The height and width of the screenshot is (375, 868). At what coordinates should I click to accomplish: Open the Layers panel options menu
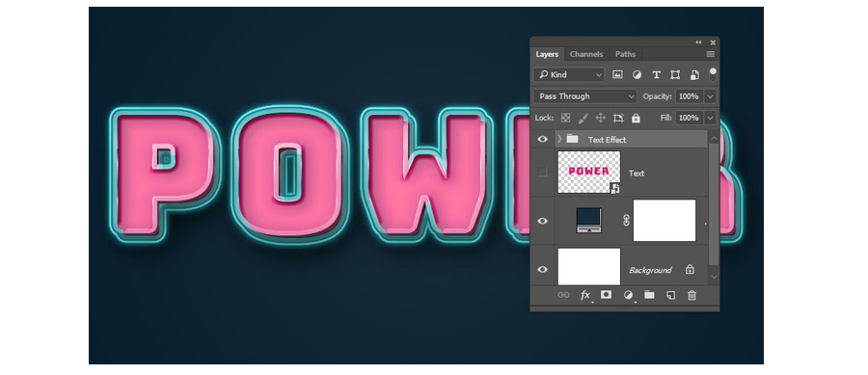710,54
